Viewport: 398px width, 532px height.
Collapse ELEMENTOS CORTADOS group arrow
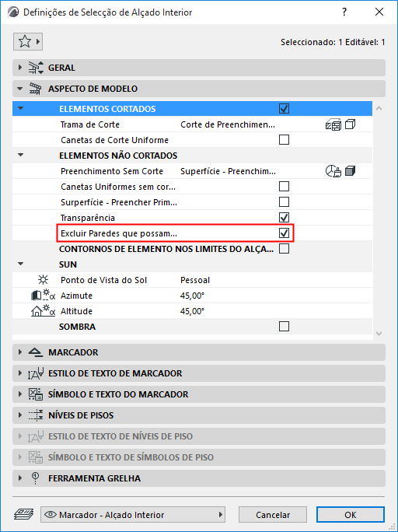pos(21,109)
